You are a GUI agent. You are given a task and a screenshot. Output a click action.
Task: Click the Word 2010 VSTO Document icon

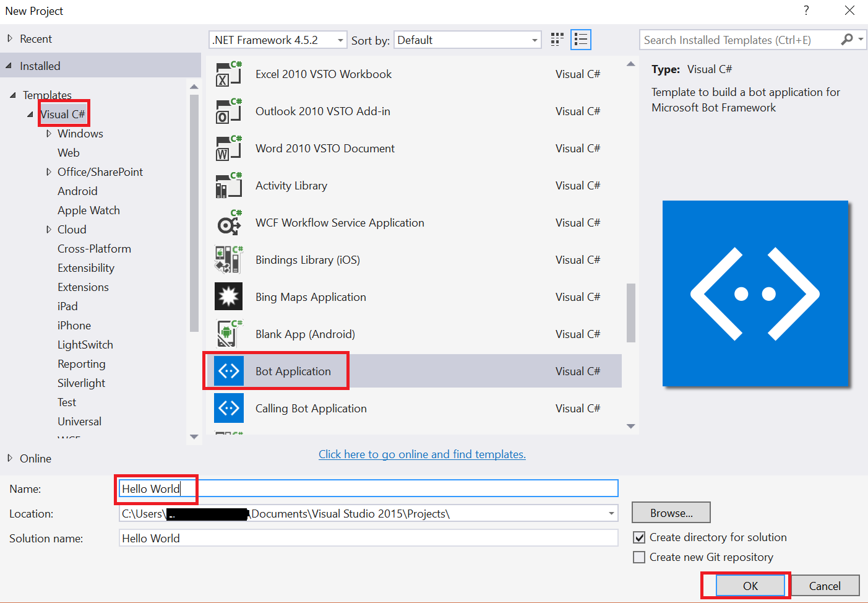228,148
